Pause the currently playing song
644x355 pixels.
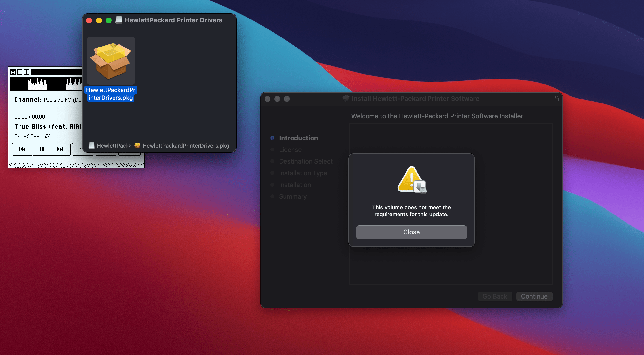point(42,149)
